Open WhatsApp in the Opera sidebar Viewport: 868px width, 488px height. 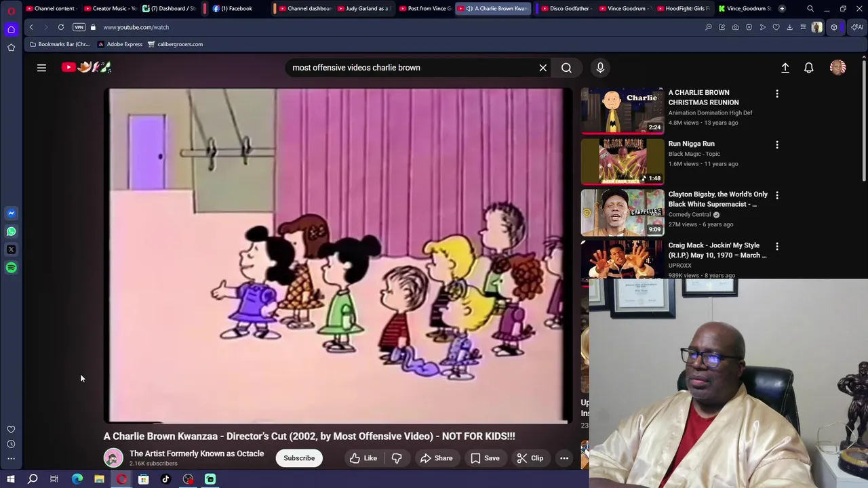point(11,231)
